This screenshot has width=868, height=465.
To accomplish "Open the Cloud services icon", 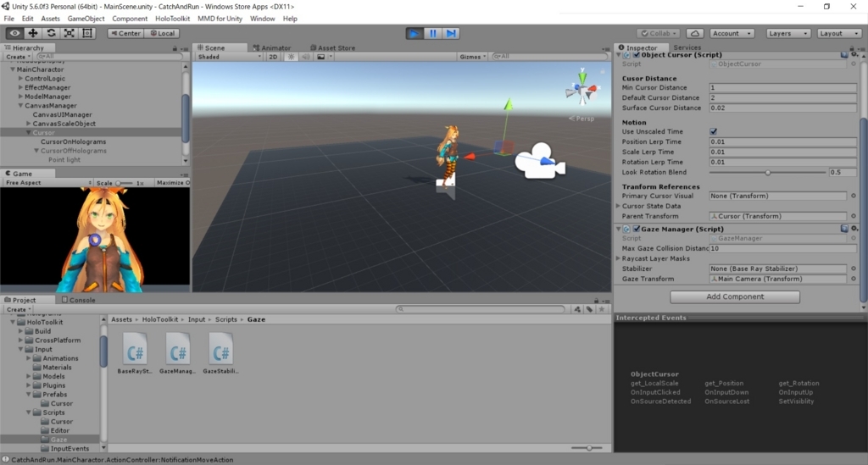I will (x=695, y=33).
